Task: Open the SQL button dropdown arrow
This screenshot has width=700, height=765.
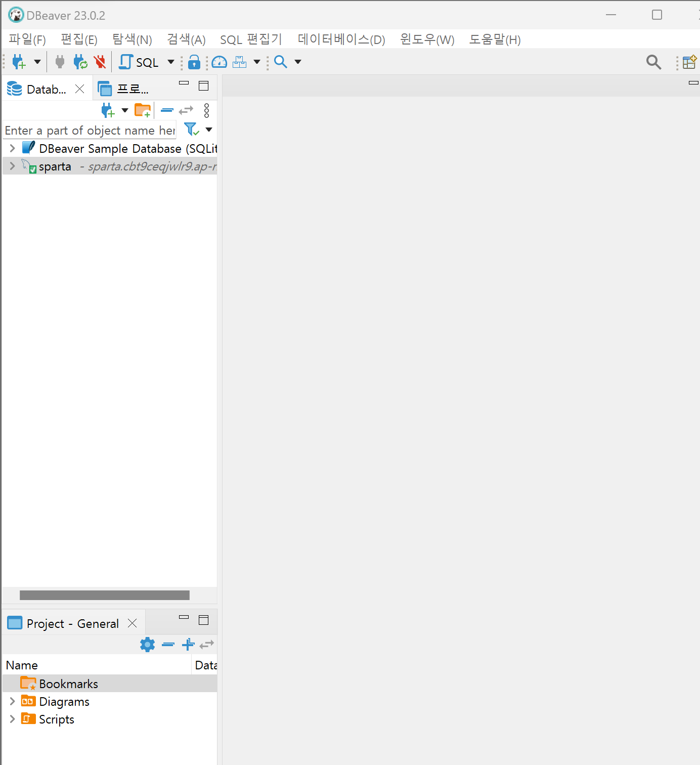Action: point(171,62)
